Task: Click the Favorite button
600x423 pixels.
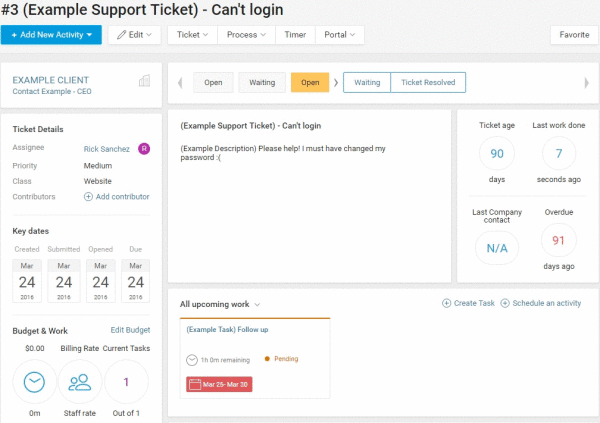Action: click(574, 34)
